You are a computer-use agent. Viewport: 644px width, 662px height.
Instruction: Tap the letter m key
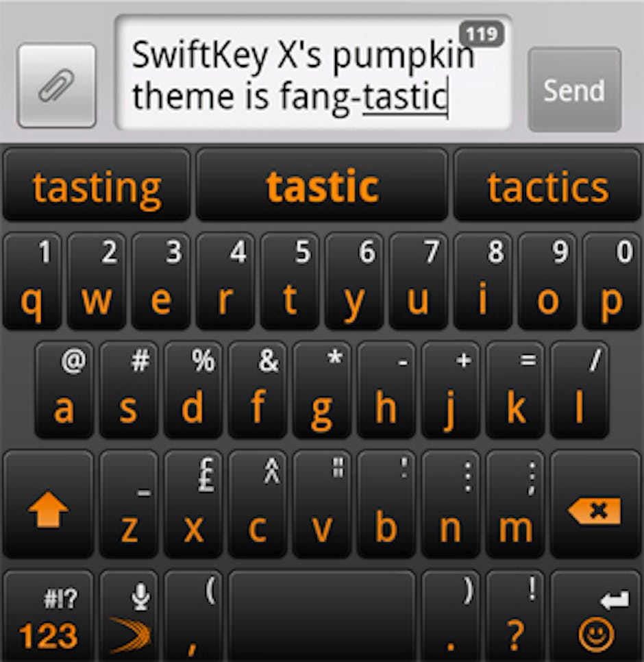pos(515,504)
